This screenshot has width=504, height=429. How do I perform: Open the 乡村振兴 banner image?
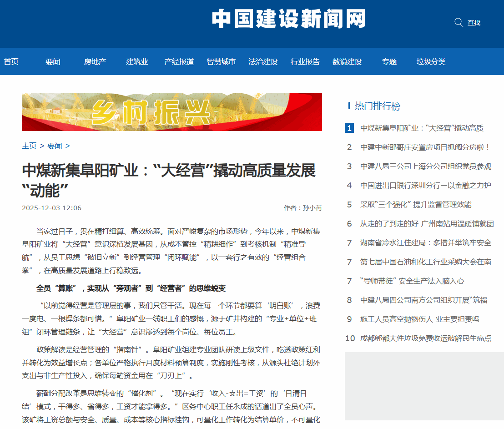tap(172, 112)
